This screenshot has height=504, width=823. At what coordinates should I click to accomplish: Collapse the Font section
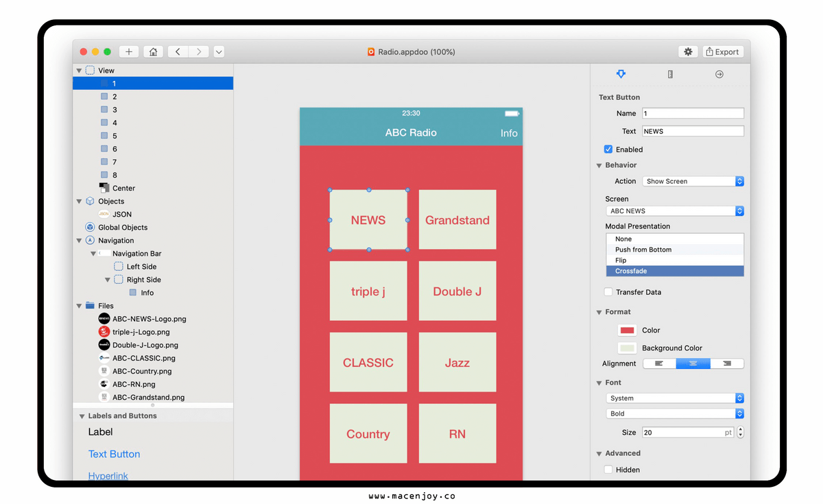pyautogui.click(x=599, y=383)
